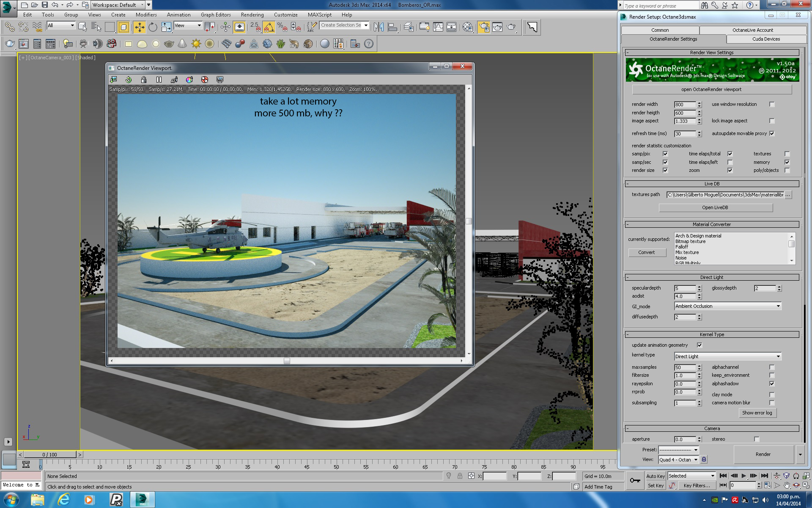This screenshot has width=812, height=508.
Task: Restart render with the green refresh icon
Action: click(x=129, y=80)
